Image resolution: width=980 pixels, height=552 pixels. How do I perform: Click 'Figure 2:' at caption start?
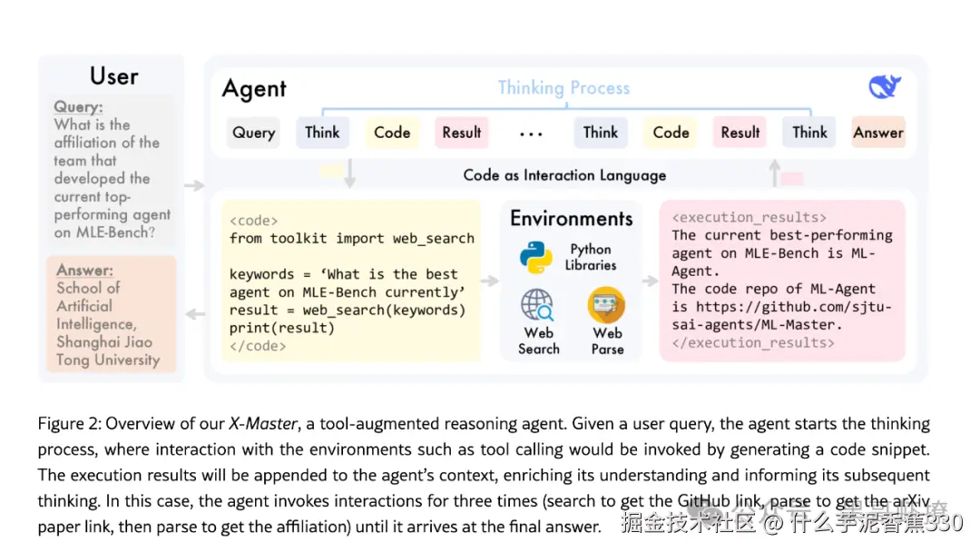(x=69, y=424)
